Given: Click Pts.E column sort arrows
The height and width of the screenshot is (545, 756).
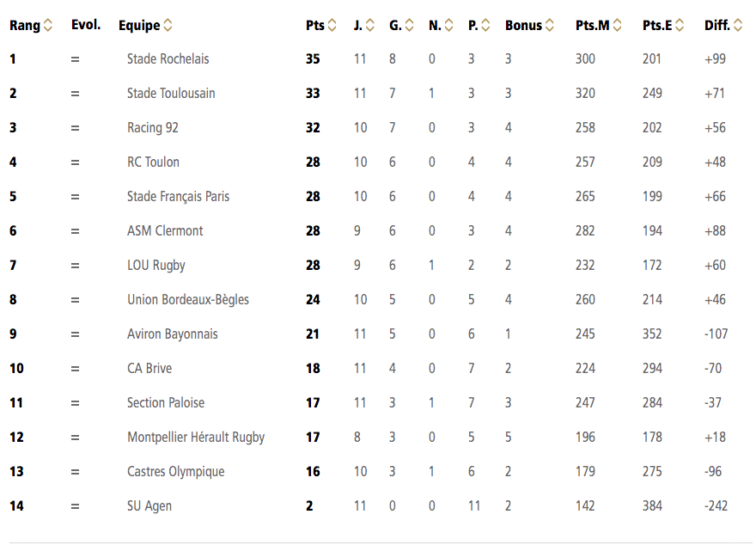Looking at the screenshot, I should coord(680,25).
